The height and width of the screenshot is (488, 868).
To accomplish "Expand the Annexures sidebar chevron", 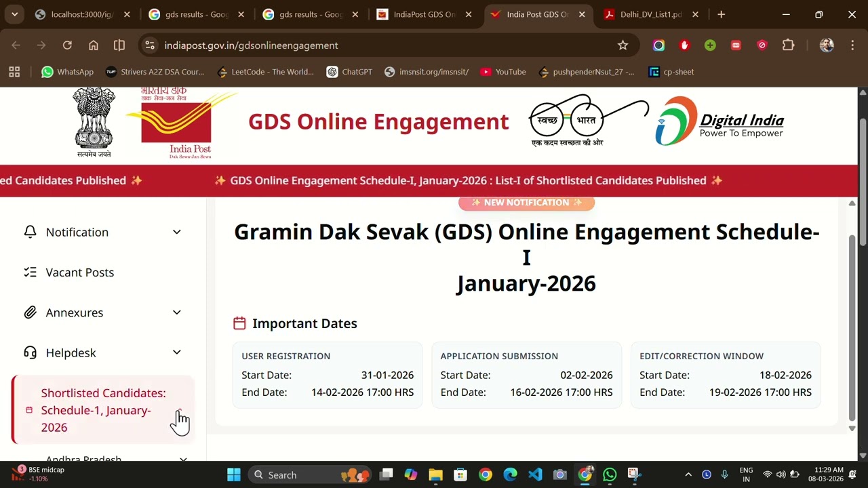I will point(177,312).
